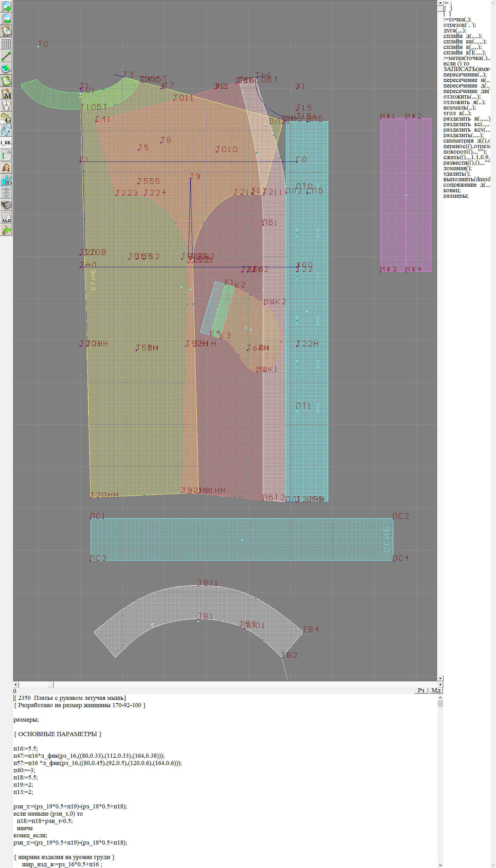Toggle the grid display icon
Screen dimensions: 496x868
point(6,44)
